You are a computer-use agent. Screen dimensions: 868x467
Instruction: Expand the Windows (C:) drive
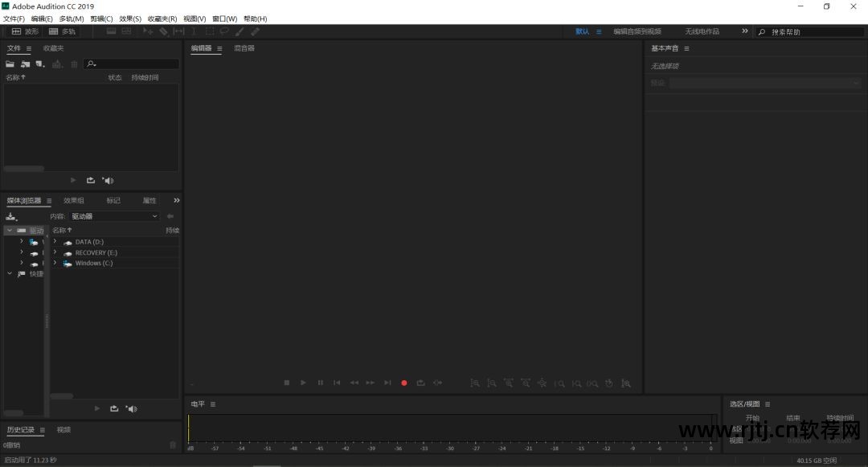[55, 263]
